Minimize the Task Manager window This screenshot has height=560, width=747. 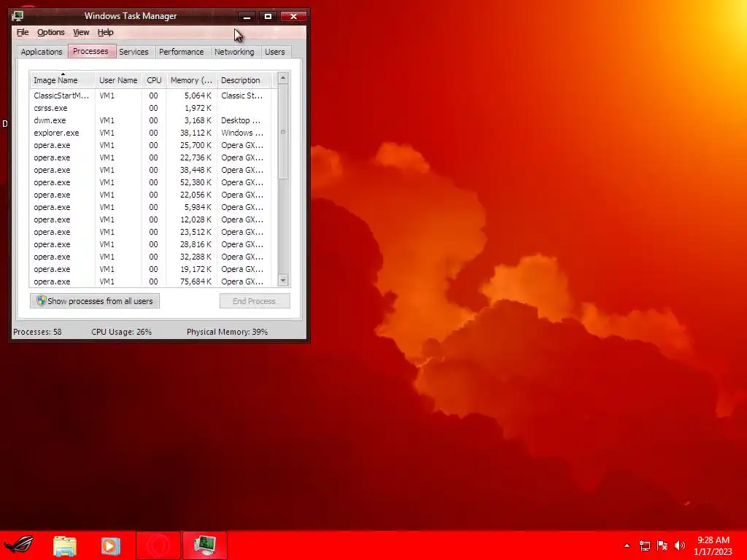tap(247, 16)
